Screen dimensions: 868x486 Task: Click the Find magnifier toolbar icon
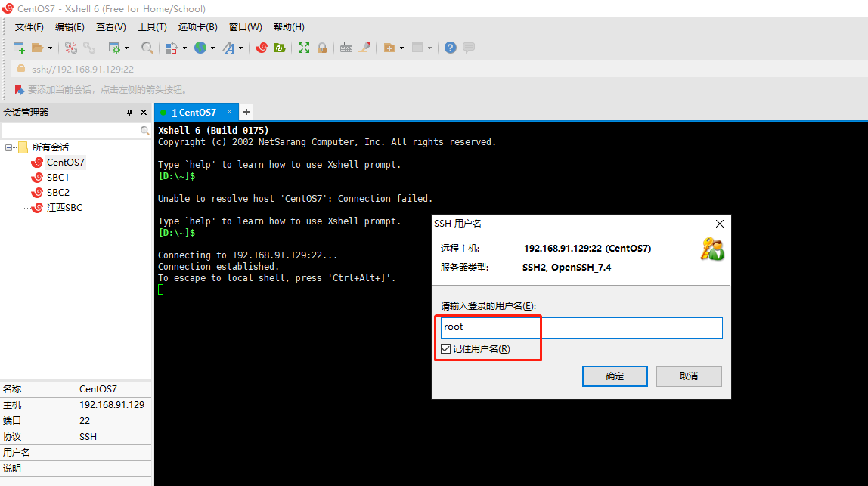click(x=147, y=48)
